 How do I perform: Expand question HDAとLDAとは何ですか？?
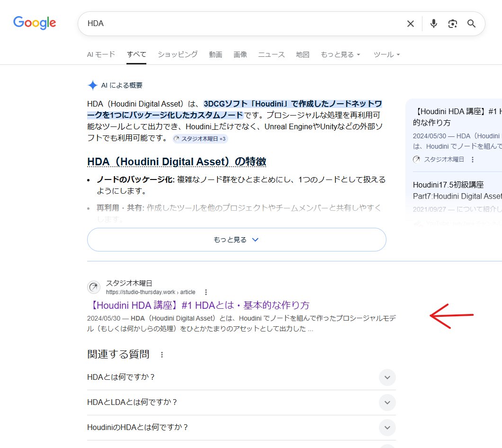242,402
